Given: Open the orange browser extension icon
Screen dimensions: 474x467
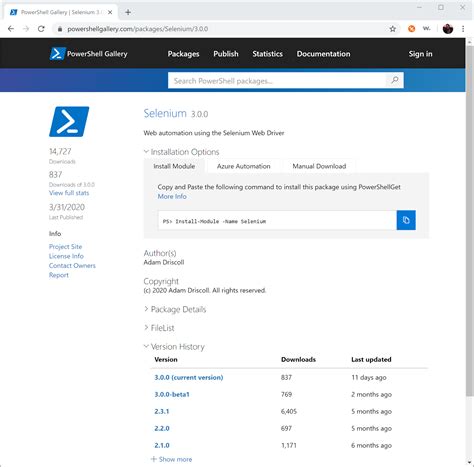Looking at the screenshot, I should tap(412, 29).
